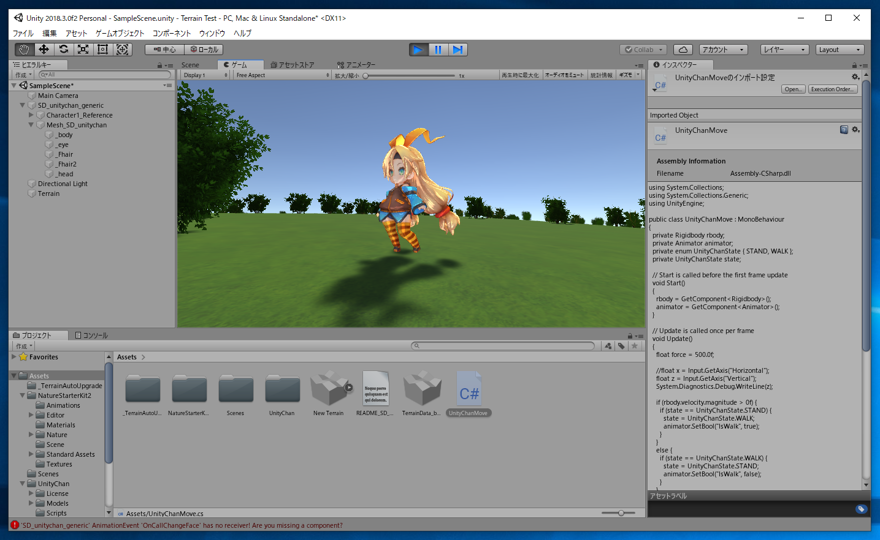Toggle オーディオをミュート (mute audio)
This screenshot has width=880, height=540.
[565, 75]
